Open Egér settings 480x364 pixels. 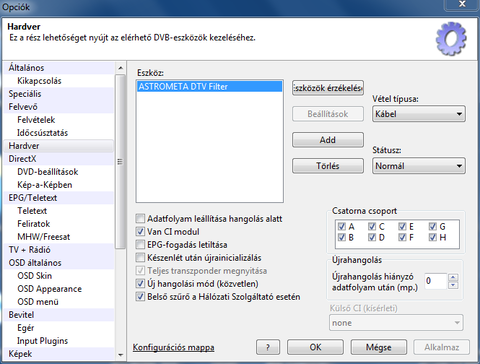coord(58,328)
